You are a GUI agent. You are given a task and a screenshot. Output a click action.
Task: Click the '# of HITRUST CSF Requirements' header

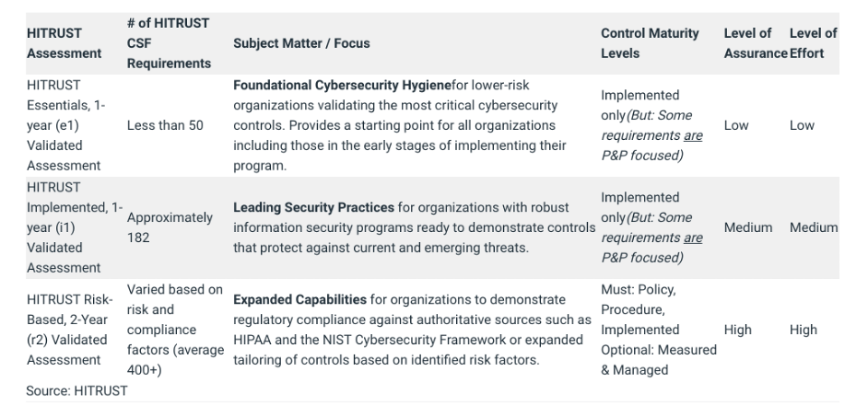tap(169, 43)
